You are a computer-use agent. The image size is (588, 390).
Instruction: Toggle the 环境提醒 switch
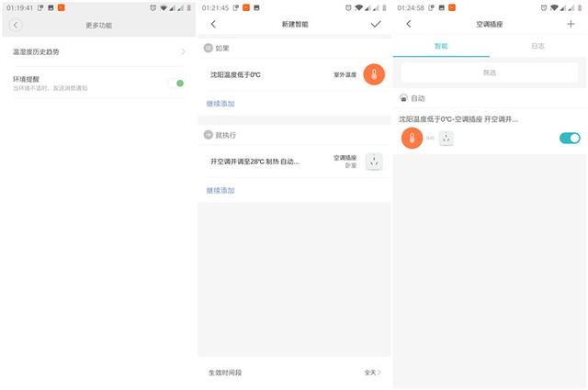(176, 84)
